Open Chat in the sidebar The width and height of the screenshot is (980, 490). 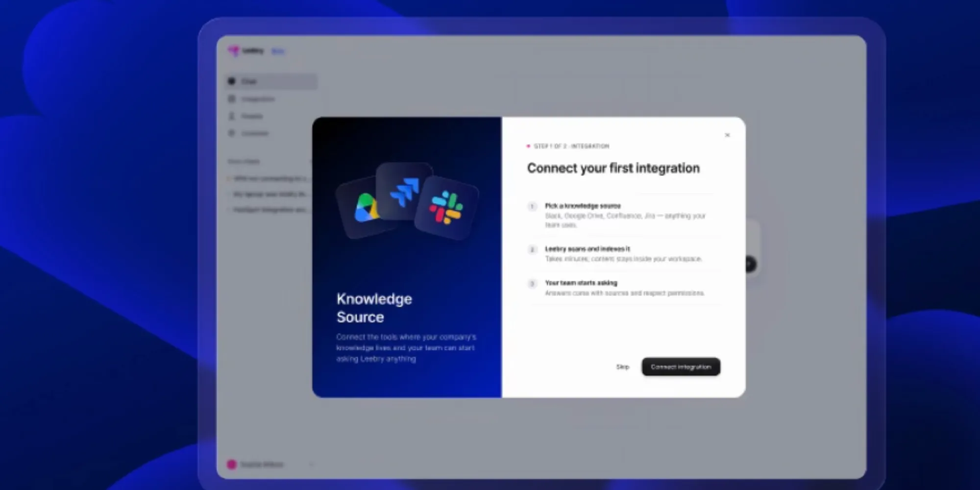click(x=271, y=81)
